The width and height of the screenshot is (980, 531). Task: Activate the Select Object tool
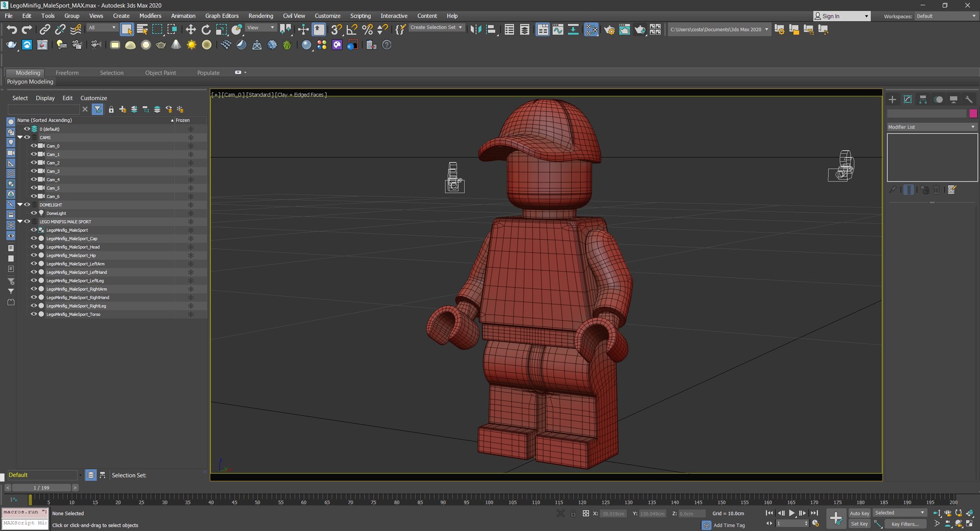tap(127, 30)
